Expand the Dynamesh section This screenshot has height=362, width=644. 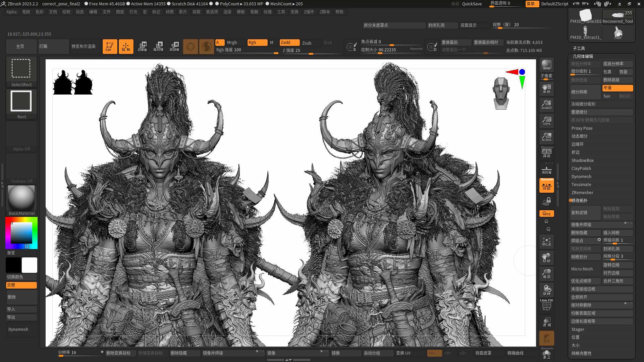[x=581, y=177]
